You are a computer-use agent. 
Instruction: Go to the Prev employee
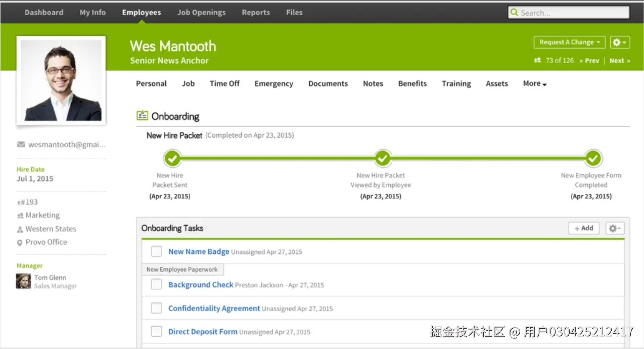click(x=589, y=60)
